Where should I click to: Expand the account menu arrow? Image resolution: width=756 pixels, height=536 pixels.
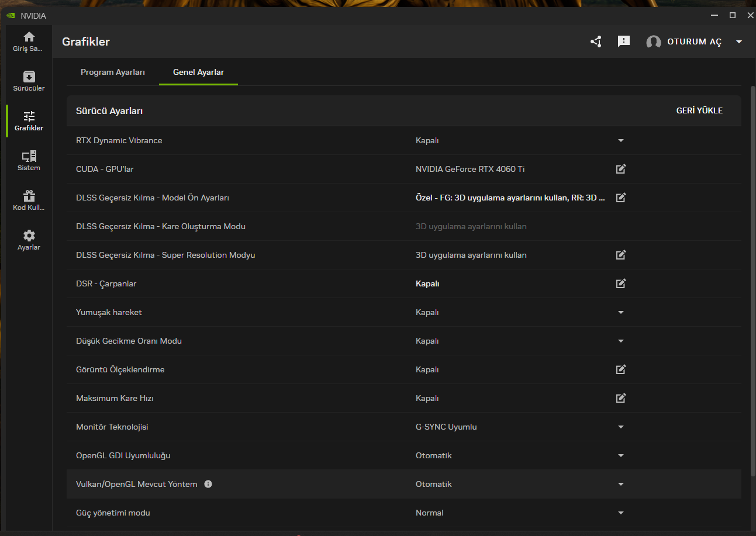pyautogui.click(x=739, y=42)
